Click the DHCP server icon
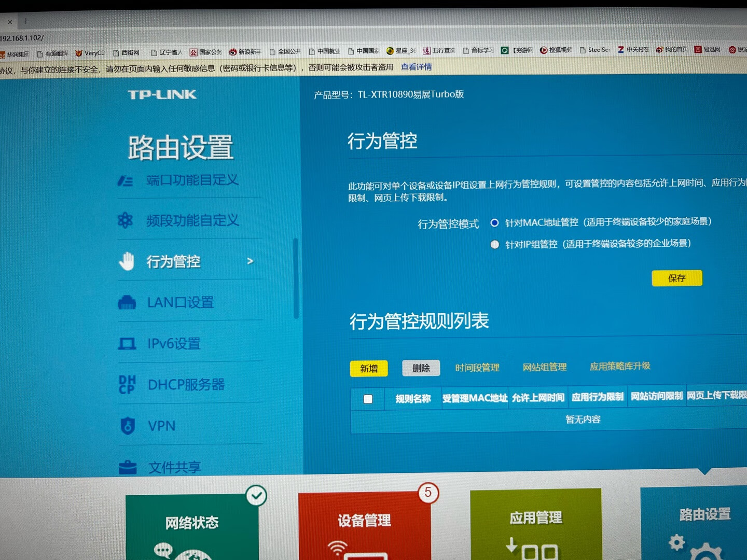Screen dimensions: 747x560 (x=127, y=384)
